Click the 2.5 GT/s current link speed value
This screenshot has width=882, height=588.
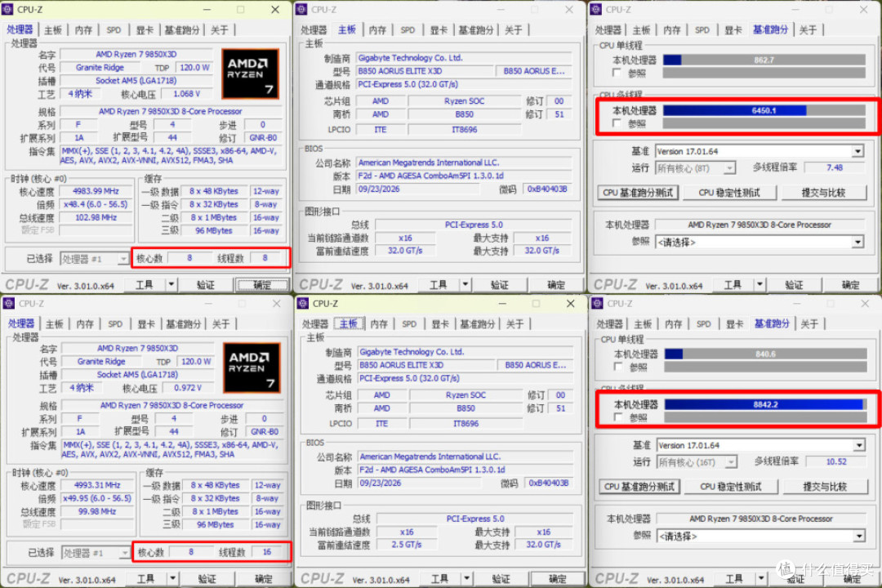(407, 545)
